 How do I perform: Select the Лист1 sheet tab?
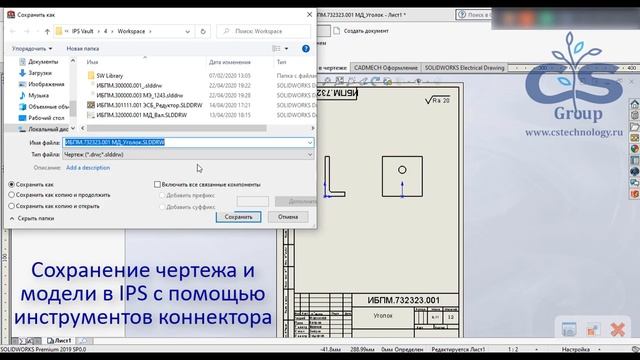(x=59, y=340)
